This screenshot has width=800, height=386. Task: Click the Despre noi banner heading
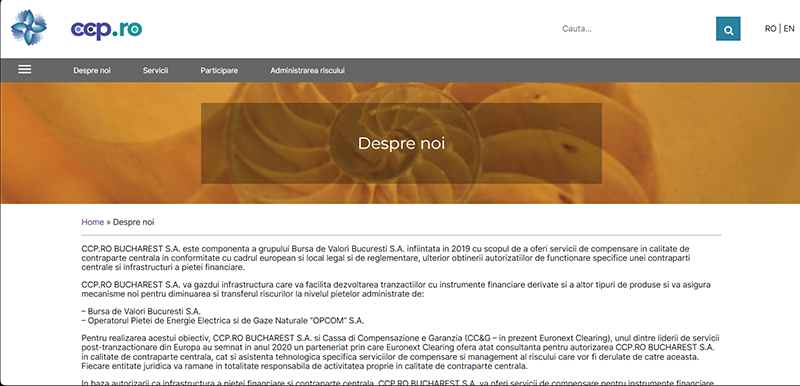tap(401, 143)
